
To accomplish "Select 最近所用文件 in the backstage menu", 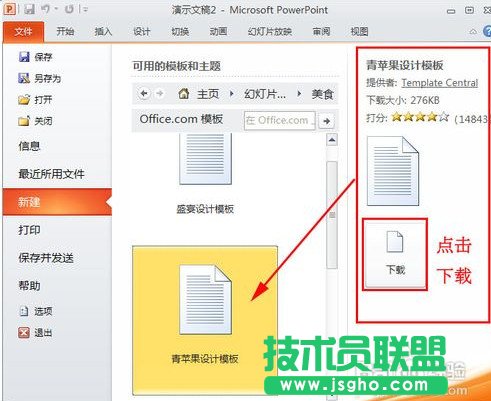I will tap(51, 174).
